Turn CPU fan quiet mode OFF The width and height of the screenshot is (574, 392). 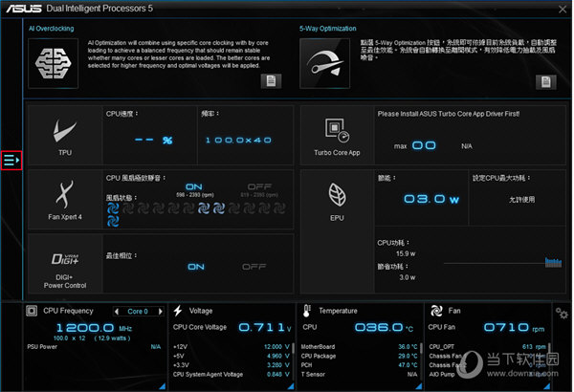pyautogui.click(x=259, y=187)
